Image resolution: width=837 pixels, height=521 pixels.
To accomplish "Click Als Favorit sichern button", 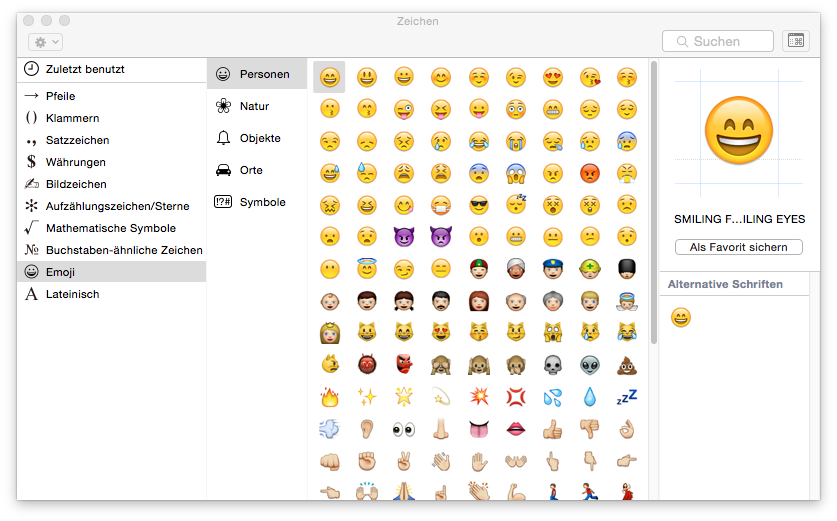I will pyautogui.click(x=739, y=247).
